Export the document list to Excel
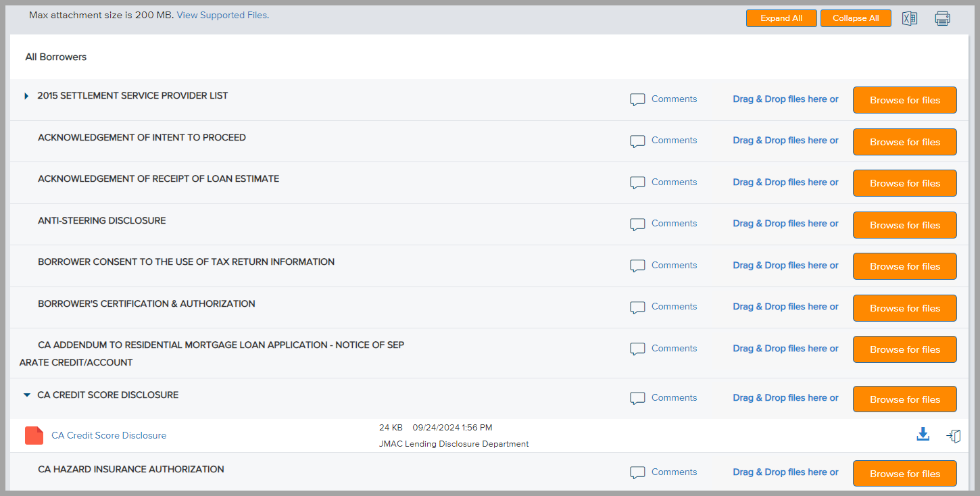 [910, 18]
